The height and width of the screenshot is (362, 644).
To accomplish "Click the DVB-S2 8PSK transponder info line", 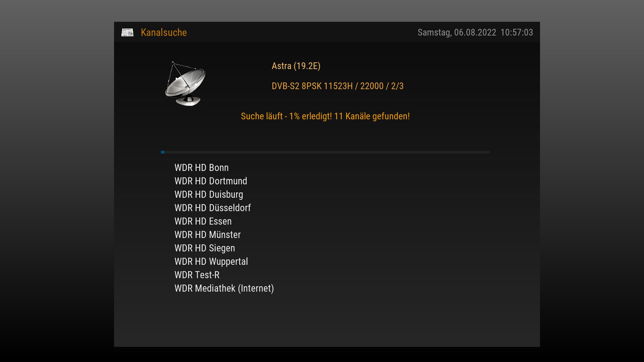I will (x=337, y=86).
